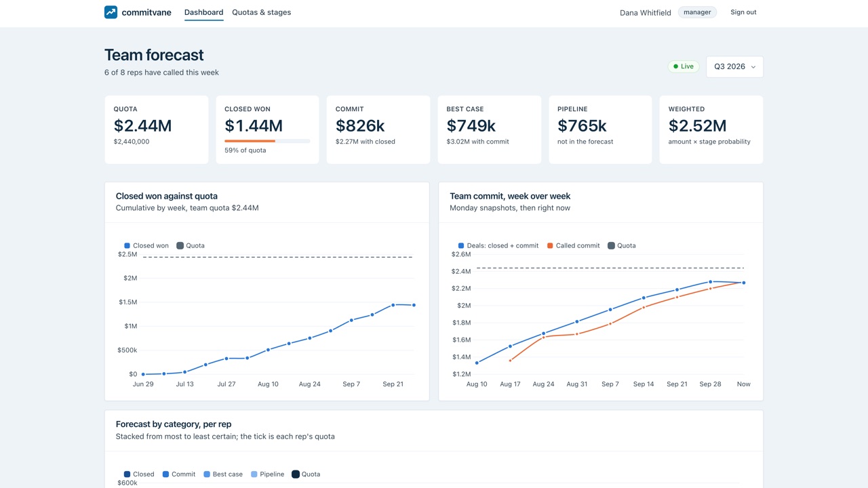
Task: Select the $1.44M closed won value
Action: click(254, 125)
